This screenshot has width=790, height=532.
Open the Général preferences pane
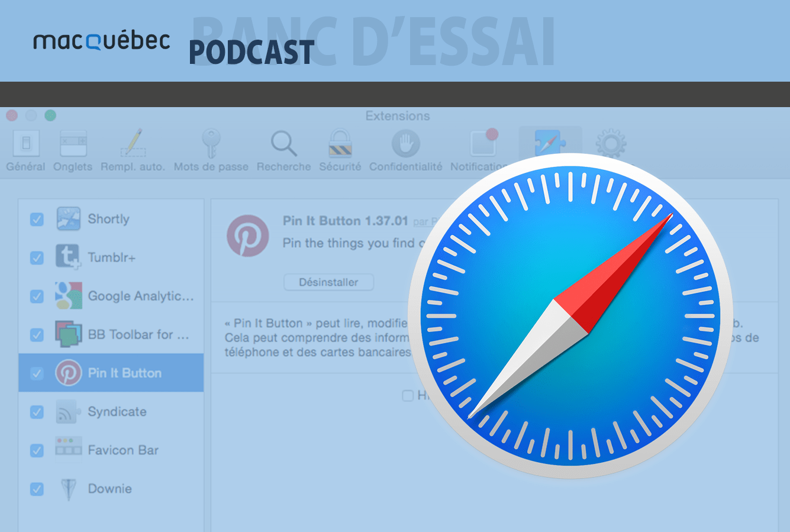click(x=25, y=151)
